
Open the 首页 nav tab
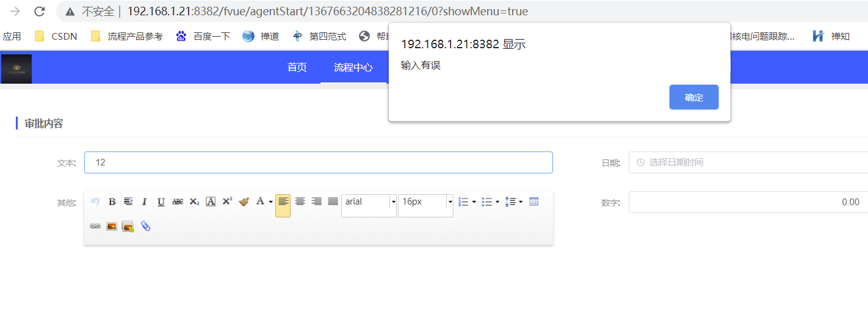tap(297, 67)
